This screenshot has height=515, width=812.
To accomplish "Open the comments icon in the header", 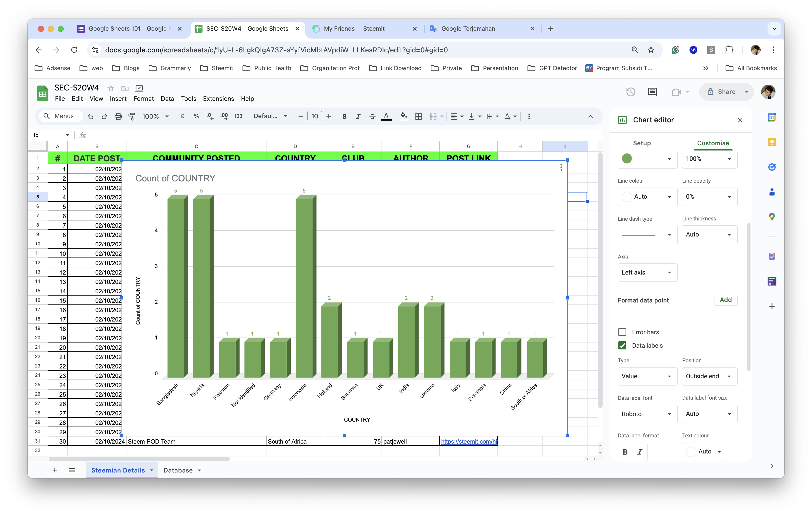I will pyautogui.click(x=652, y=92).
